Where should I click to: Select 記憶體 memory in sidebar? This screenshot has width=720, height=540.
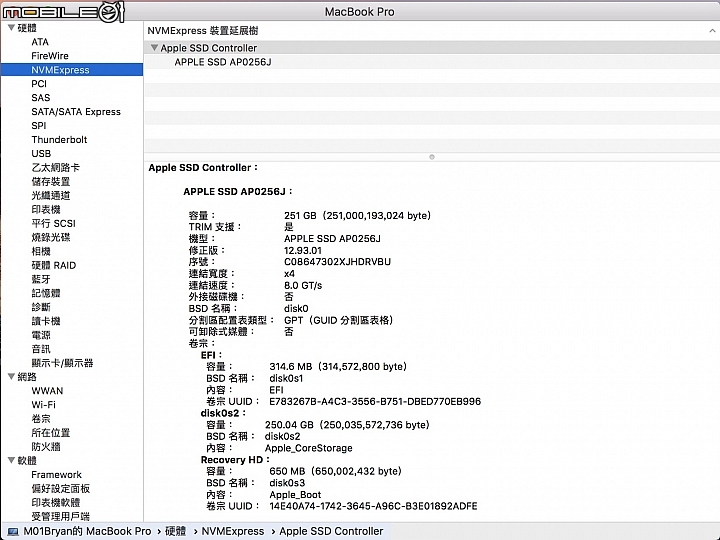click(x=46, y=293)
